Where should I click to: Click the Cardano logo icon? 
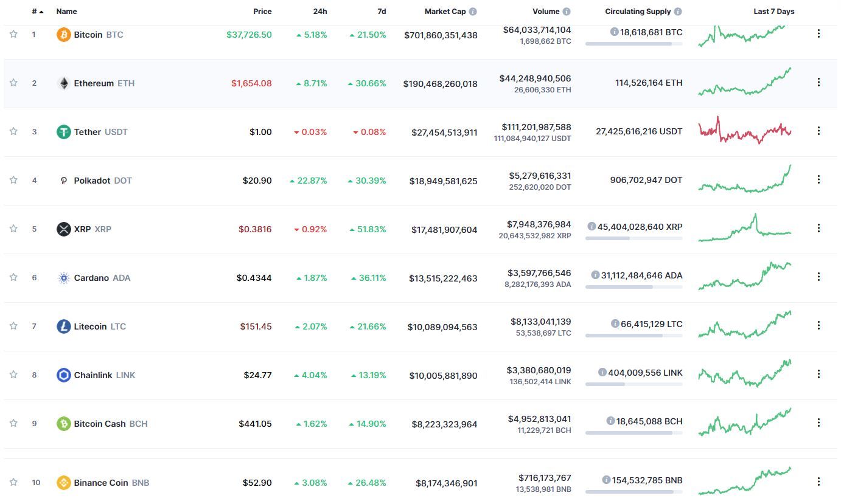pyautogui.click(x=63, y=278)
